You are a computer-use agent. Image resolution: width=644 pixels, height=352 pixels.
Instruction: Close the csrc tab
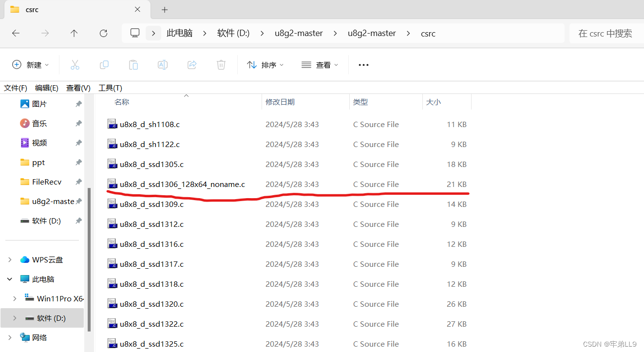(137, 9)
